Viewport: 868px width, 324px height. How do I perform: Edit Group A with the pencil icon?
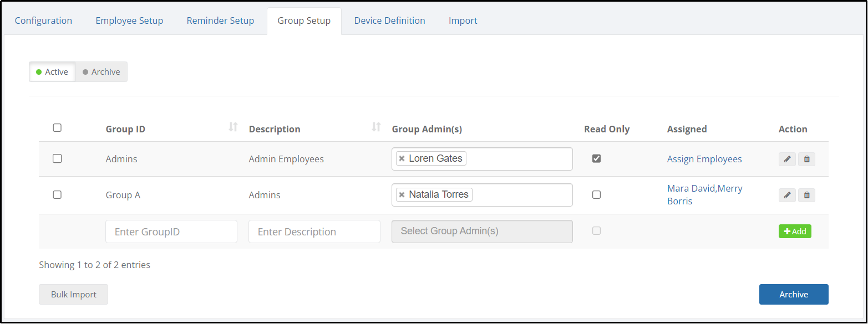tap(787, 195)
